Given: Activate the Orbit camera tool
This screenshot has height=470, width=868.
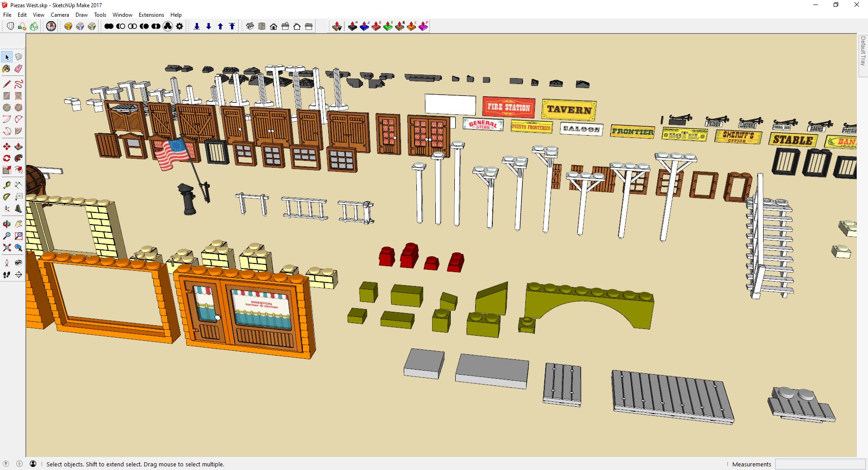Looking at the screenshot, I should (x=7, y=224).
